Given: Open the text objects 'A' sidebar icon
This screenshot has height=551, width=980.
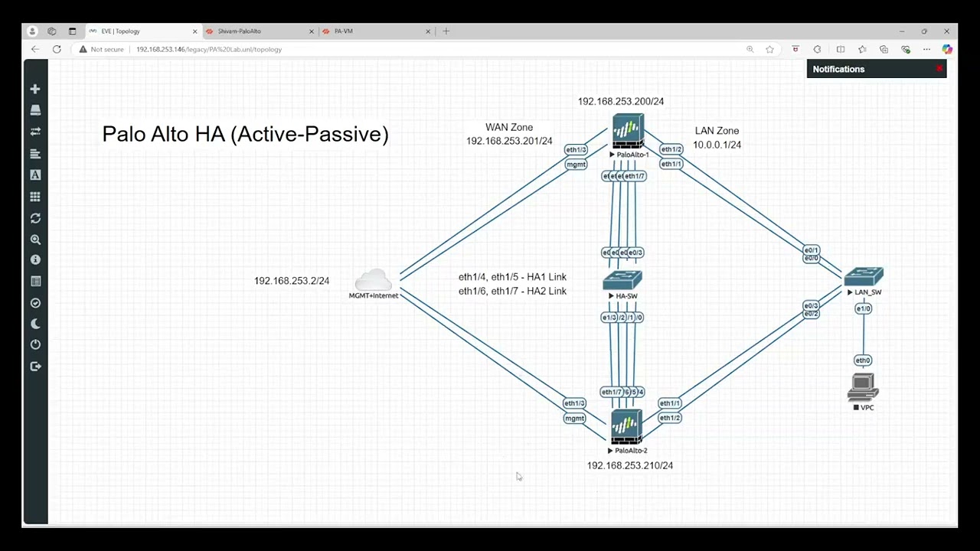Looking at the screenshot, I should point(35,174).
